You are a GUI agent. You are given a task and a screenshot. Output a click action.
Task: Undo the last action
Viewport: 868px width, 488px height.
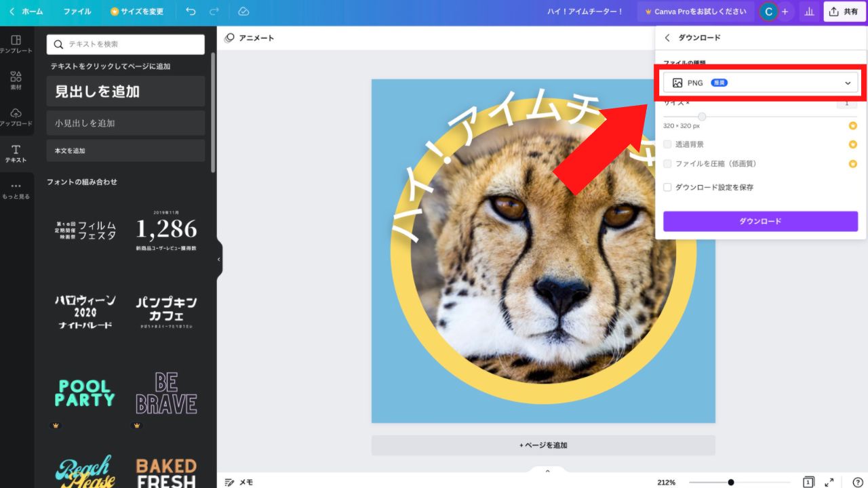tap(191, 12)
